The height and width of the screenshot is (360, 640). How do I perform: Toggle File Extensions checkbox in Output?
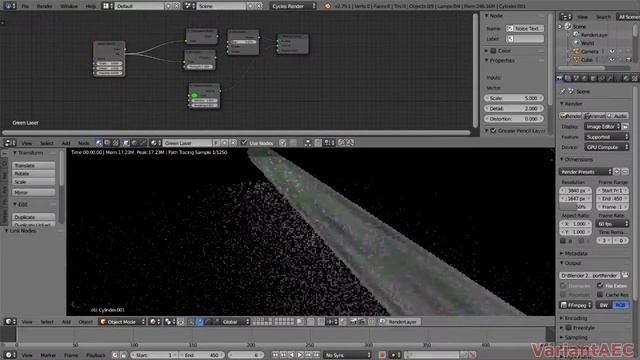pos(600,285)
